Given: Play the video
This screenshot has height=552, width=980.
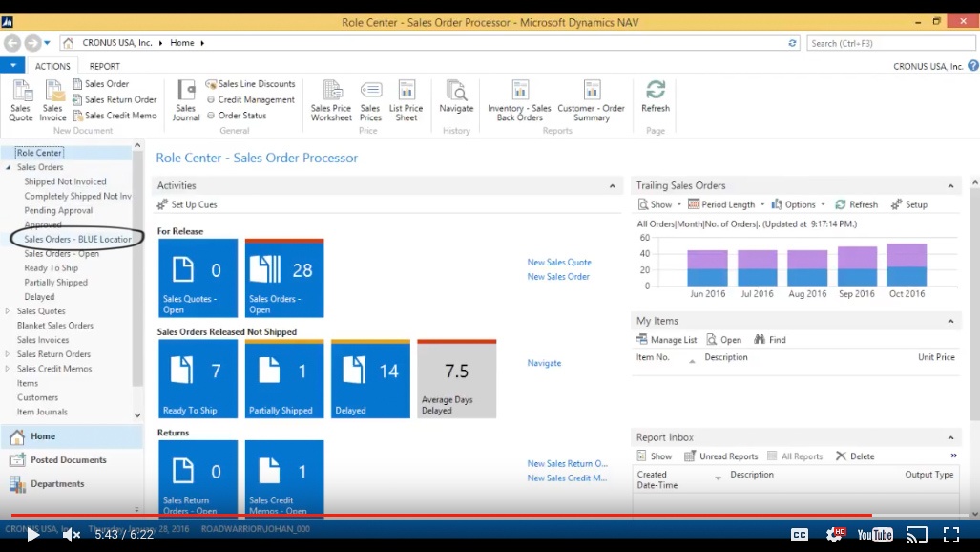Looking at the screenshot, I should pyautogui.click(x=32, y=535).
